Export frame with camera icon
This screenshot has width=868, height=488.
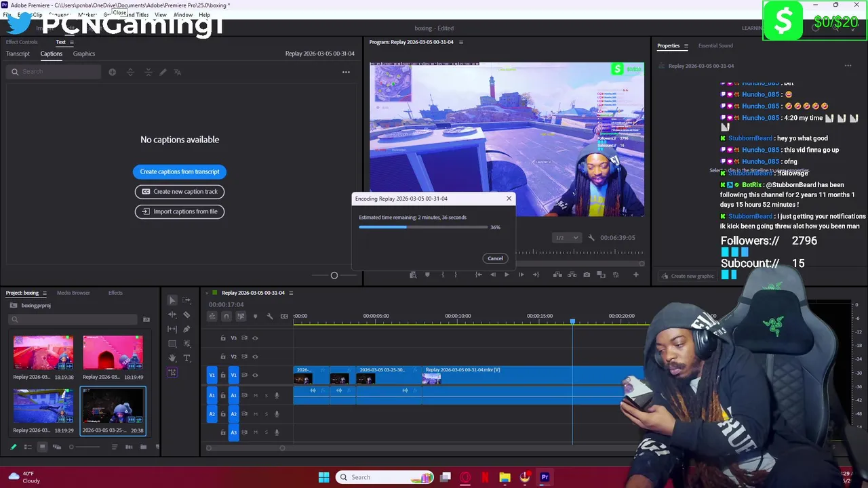point(587,274)
